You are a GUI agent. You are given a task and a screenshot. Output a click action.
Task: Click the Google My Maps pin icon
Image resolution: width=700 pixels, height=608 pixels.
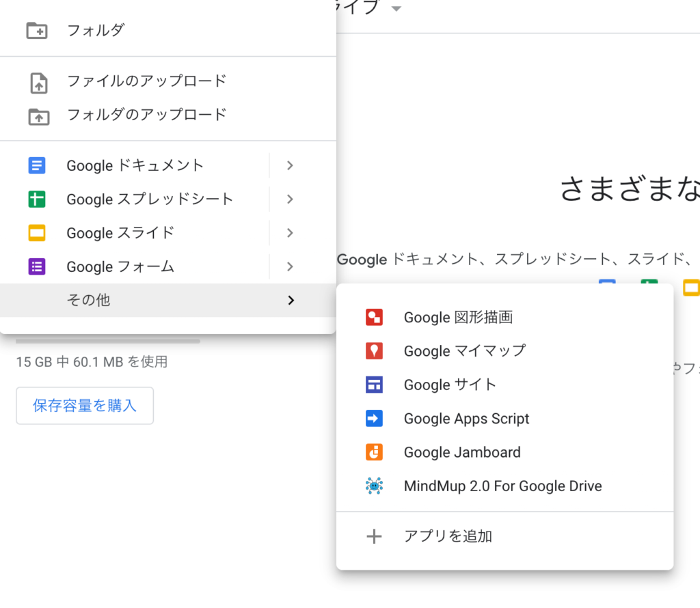tap(374, 351)
